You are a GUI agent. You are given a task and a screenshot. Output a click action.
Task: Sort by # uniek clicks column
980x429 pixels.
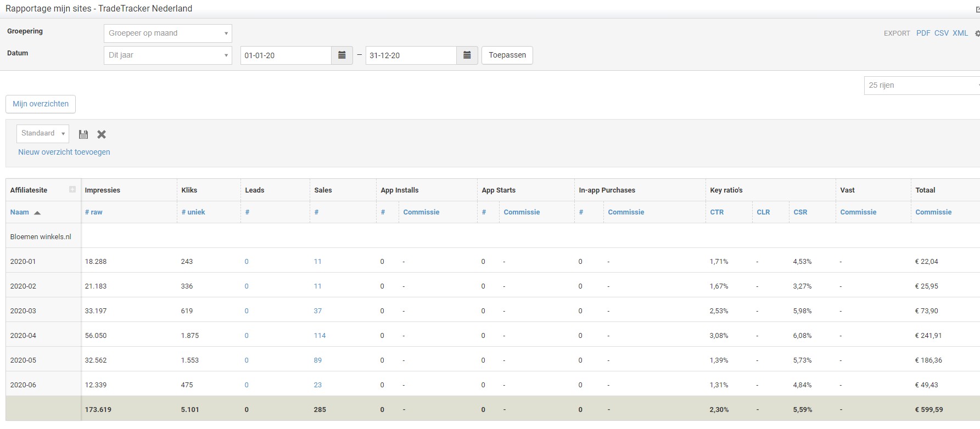(193, 212)
